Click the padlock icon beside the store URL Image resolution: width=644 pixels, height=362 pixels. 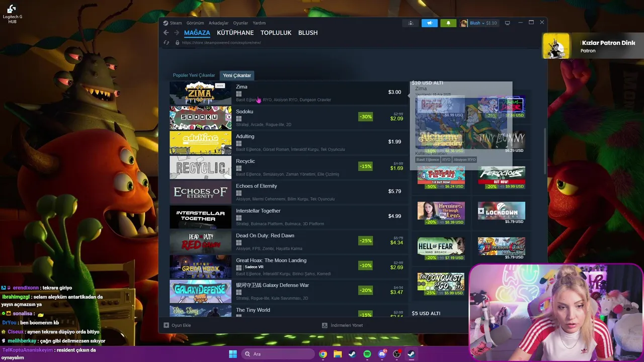pyautogui.click(x=177, y=43)
